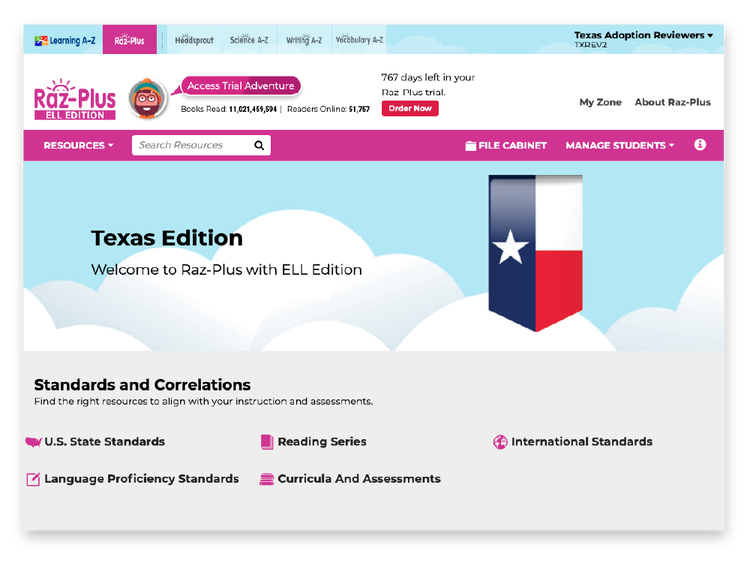The width and height of the screenshot is (750, 563).
Task: Click the pencil icon for Language Proficiency
Action: click(33, 479)
